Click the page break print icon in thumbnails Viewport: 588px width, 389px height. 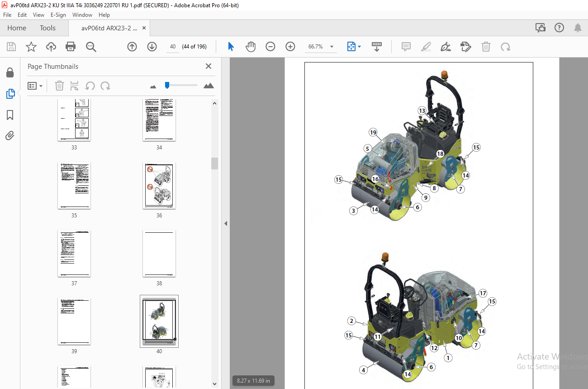click(x=75, y=86)
